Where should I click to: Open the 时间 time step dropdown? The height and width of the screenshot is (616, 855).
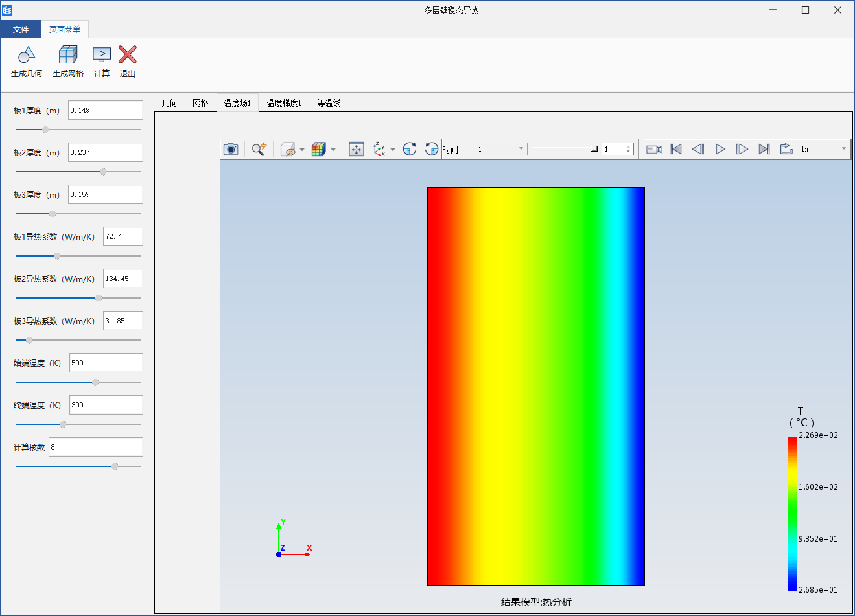(x=501, y=149)
